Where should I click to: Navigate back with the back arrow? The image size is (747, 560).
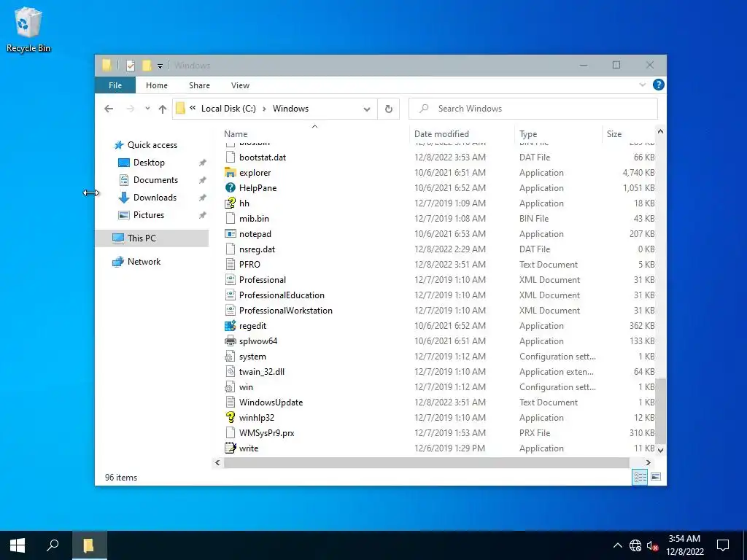coord(109,109)
